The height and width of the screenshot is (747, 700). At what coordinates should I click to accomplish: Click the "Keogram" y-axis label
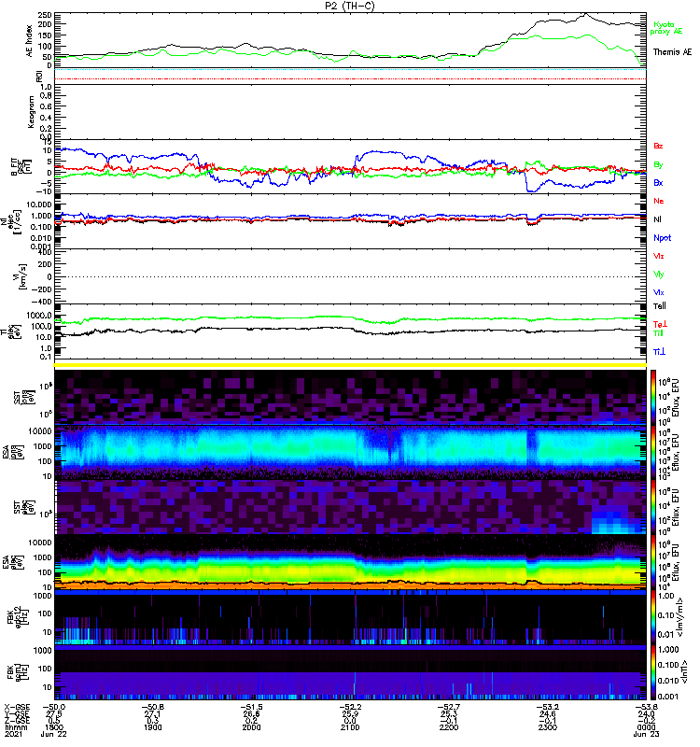point(31,112)
